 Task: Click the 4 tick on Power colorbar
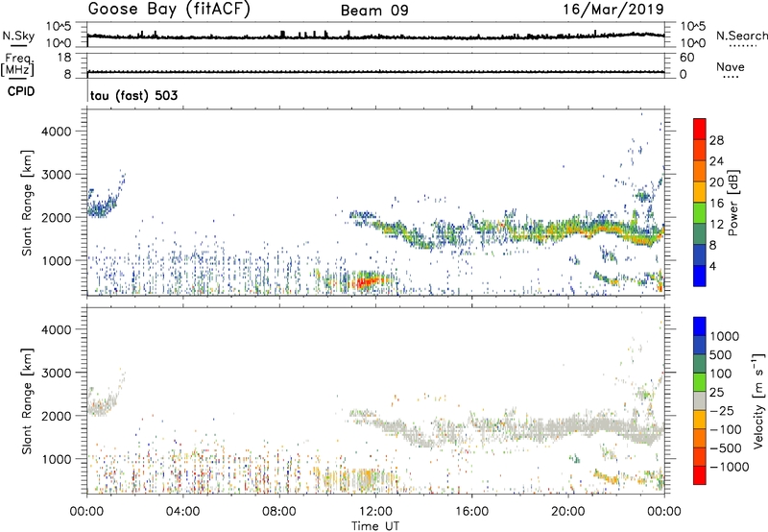coord(712,266)
